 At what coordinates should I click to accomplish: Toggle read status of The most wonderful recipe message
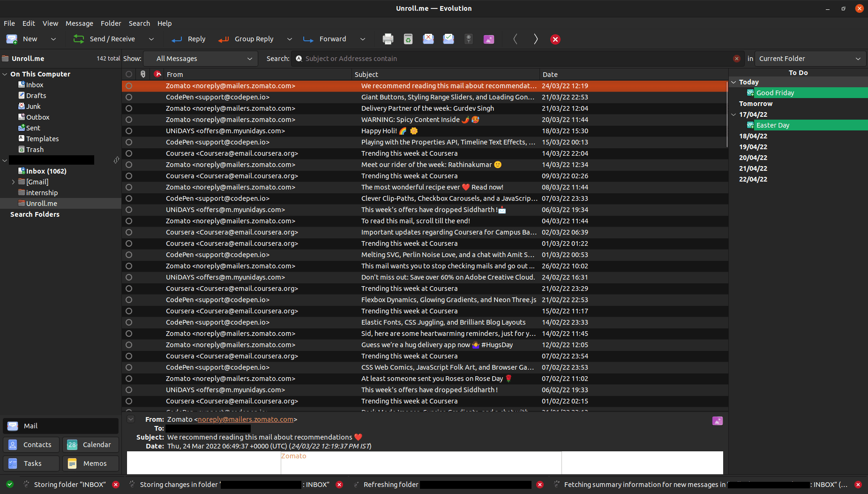[x=129, y=187]
